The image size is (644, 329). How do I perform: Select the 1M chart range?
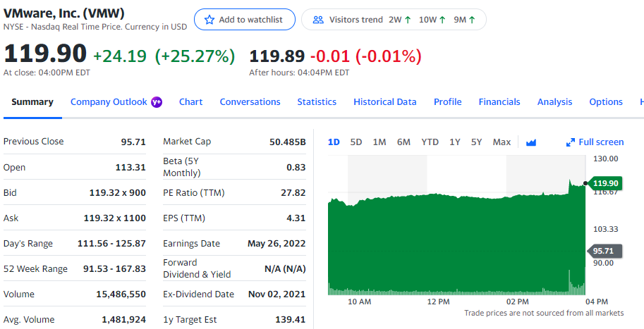[x=379, y=142]
